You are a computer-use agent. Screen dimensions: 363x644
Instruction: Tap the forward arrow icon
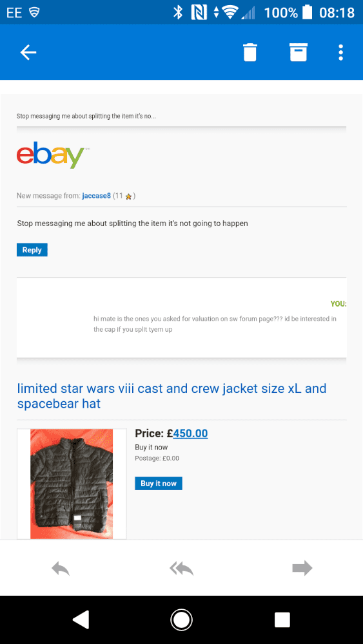302,569
